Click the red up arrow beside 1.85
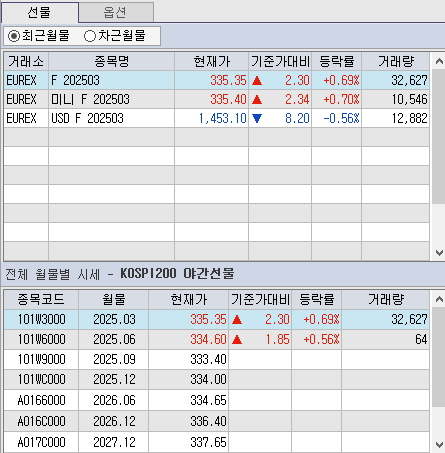This screenshot has width=445, height=453. (x=237, y=340)
